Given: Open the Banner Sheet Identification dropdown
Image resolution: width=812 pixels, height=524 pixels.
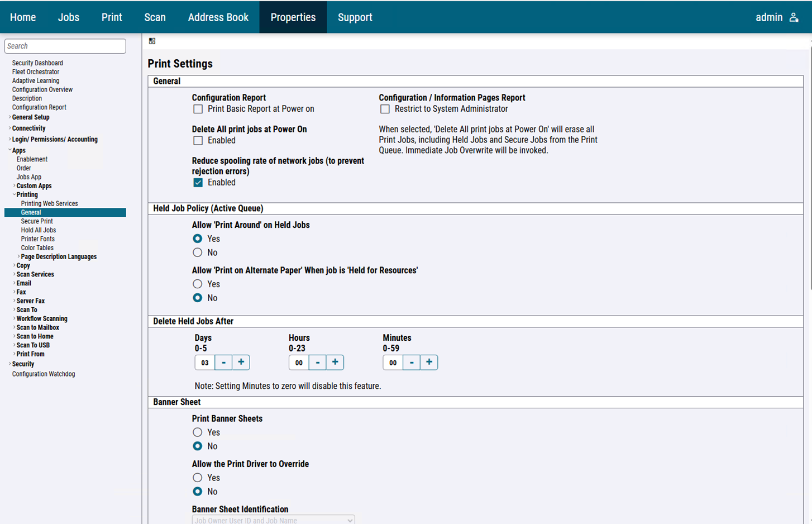Looking at the screenshot, I should (273, 520).
